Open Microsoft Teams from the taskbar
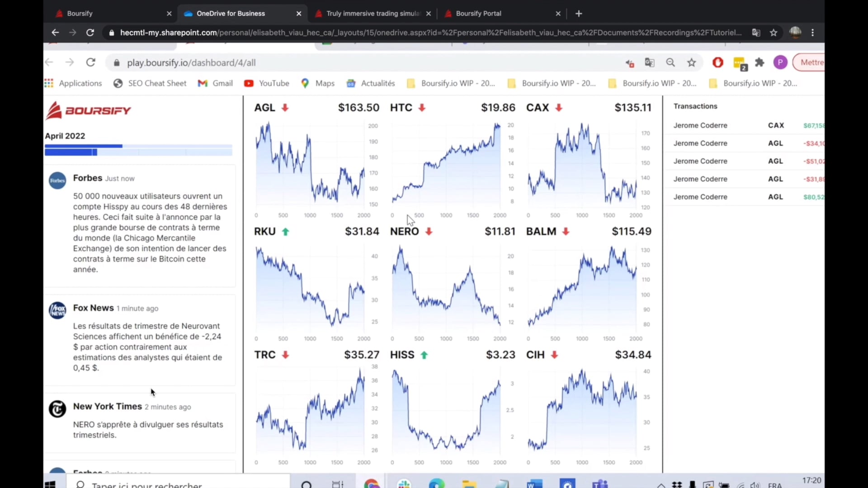 (599, 484)
